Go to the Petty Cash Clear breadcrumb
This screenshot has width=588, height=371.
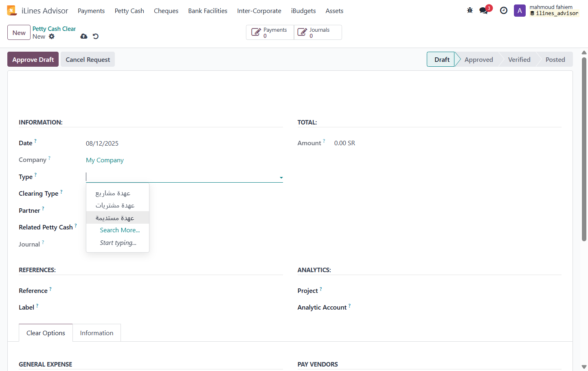tap(54, 29)
